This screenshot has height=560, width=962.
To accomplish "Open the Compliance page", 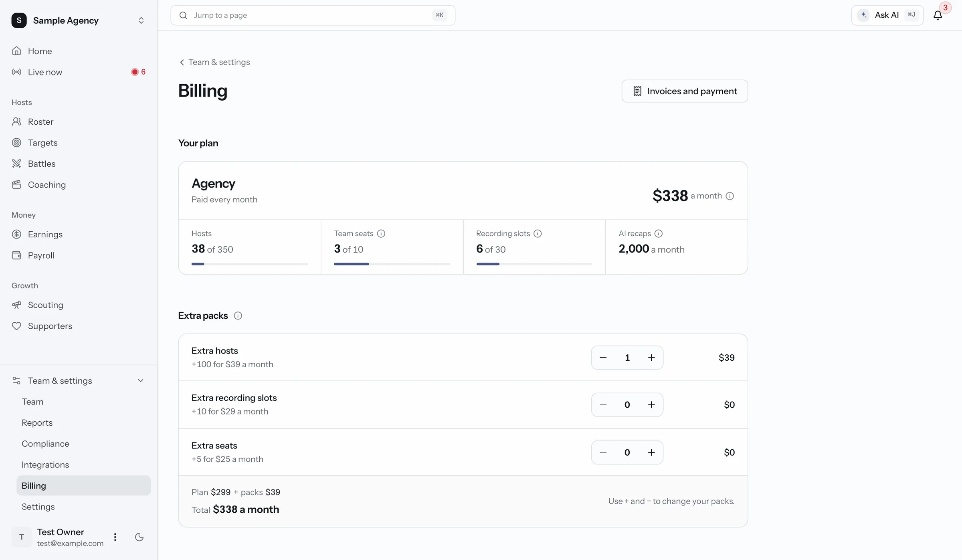I will tap(83, 444).
